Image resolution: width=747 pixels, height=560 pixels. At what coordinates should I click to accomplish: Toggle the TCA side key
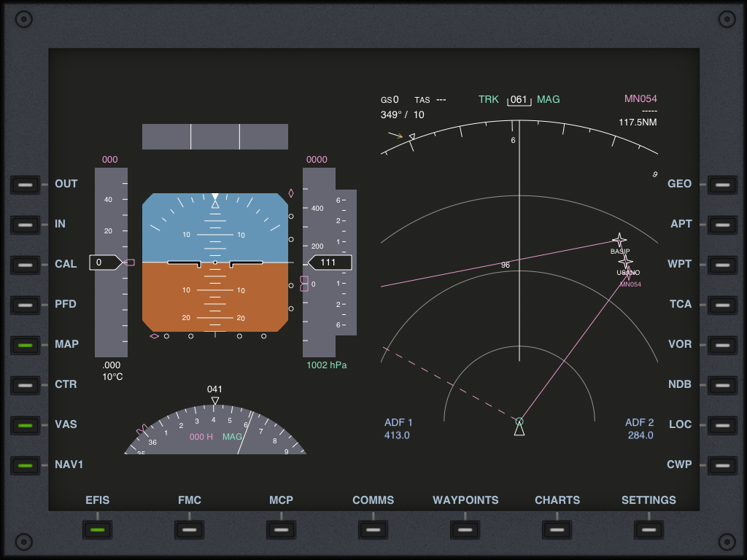coord(722,305)
